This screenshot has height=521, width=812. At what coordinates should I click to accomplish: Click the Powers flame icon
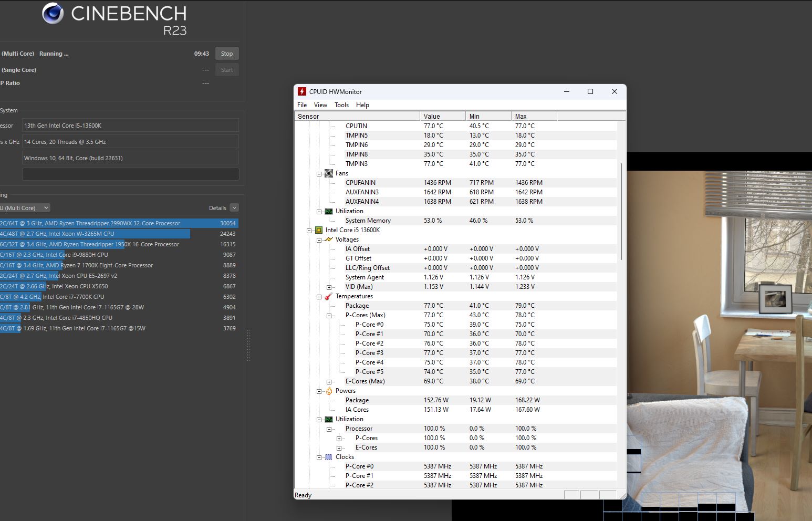tap(329, 391)
